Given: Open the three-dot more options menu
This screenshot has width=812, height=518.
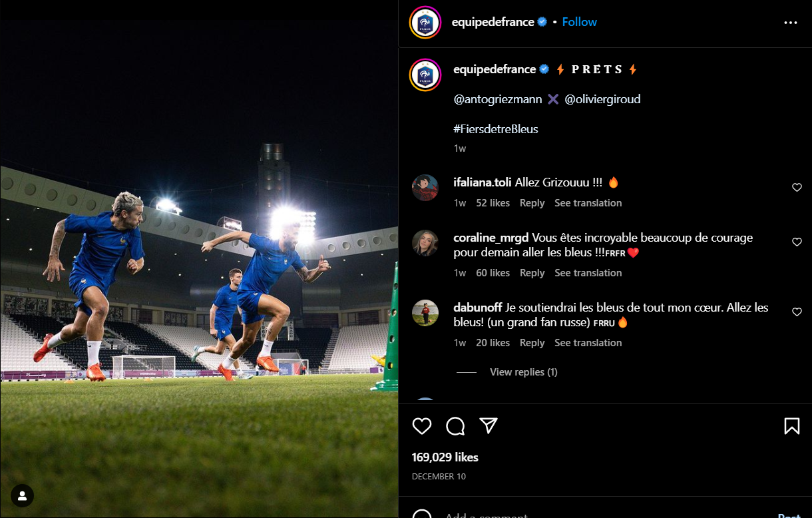Looking at the screenshot, I should (x=791, y=23).
